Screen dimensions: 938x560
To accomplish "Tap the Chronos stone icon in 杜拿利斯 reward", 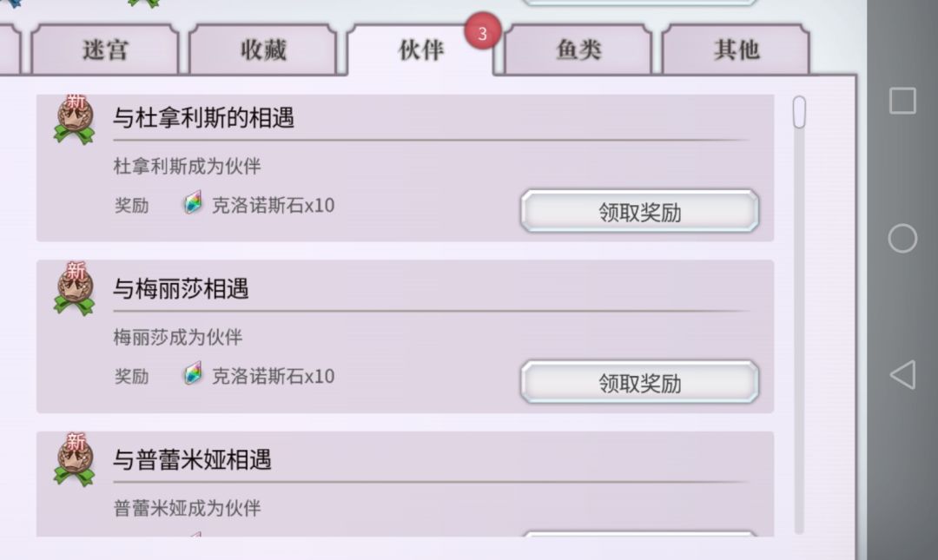I will [x=192, y=205].
